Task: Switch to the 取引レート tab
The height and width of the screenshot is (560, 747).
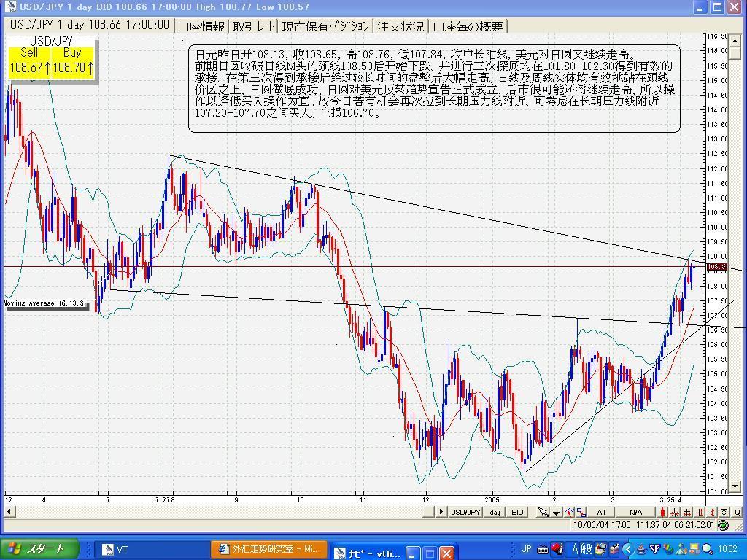Action: point(254,26)
